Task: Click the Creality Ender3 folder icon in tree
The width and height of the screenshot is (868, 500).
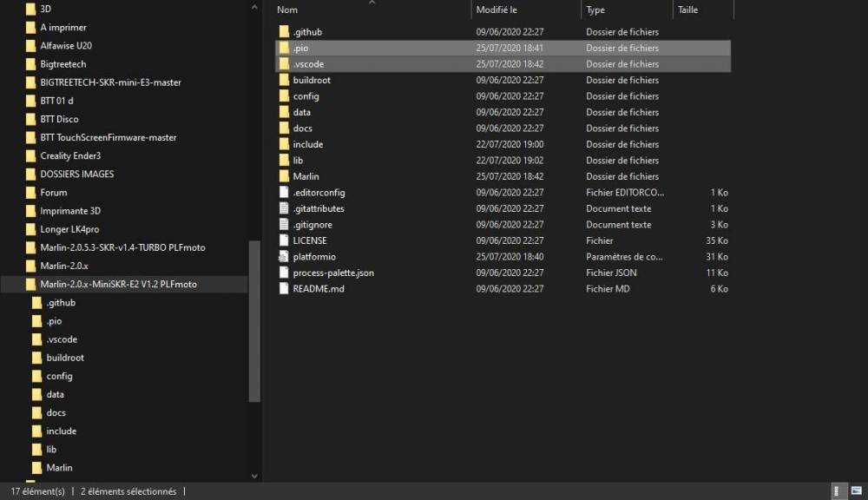Action: coord(31,155)
